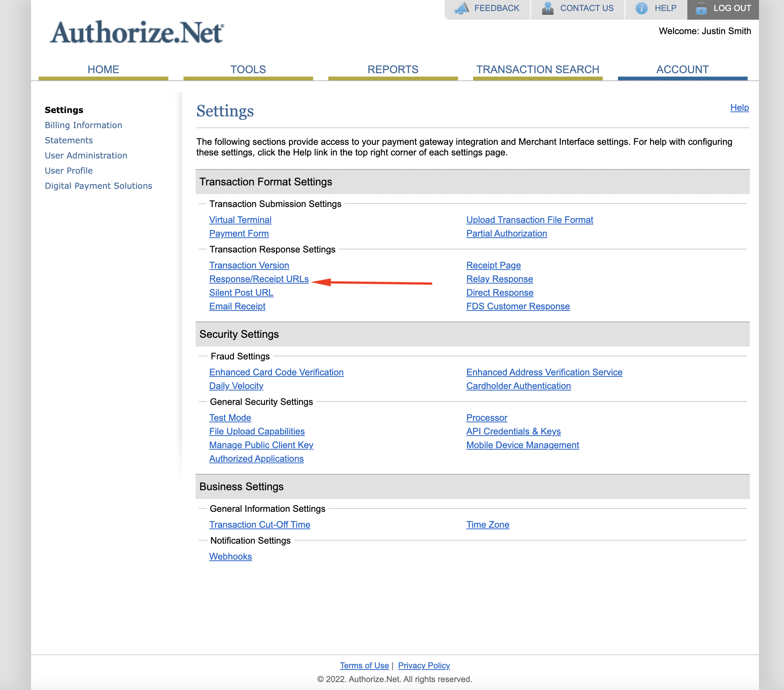The image size is (784, 690).
Task: Open Digital Payment Solutions sidebar item
Action: coord(98,186)
